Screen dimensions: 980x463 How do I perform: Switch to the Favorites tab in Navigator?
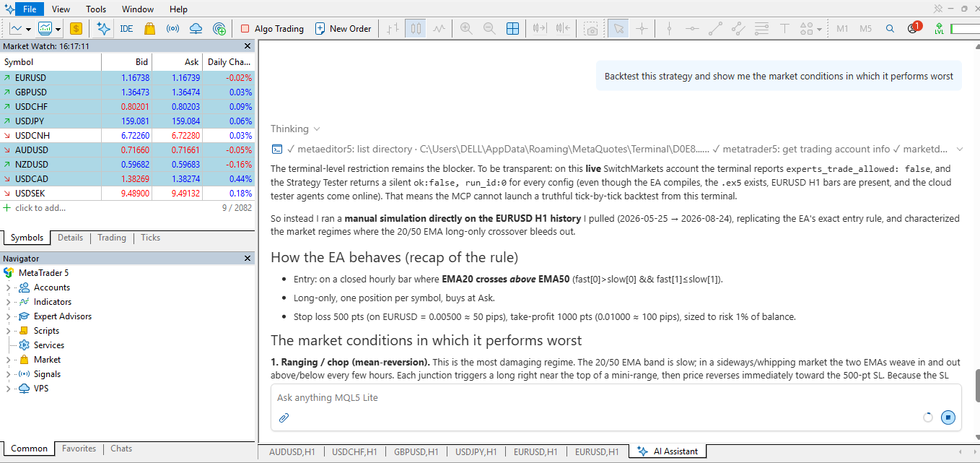pyautogui.click(x=79, y=449)
